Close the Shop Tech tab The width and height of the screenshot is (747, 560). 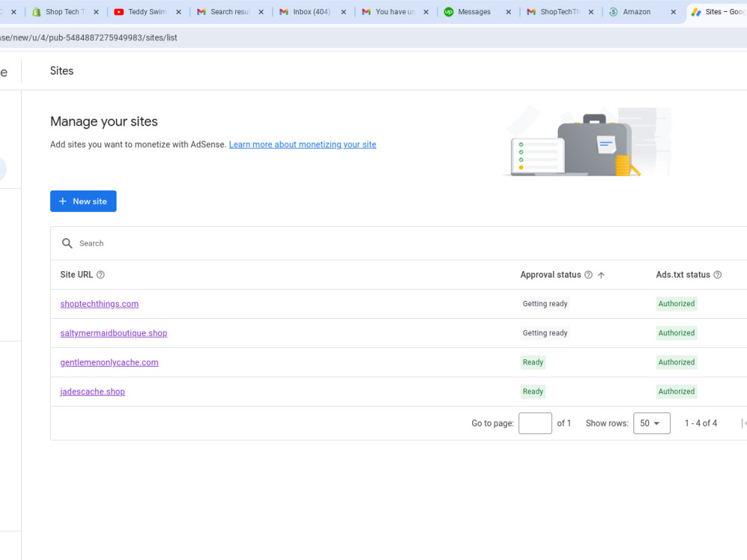click(x=96, y=12)
